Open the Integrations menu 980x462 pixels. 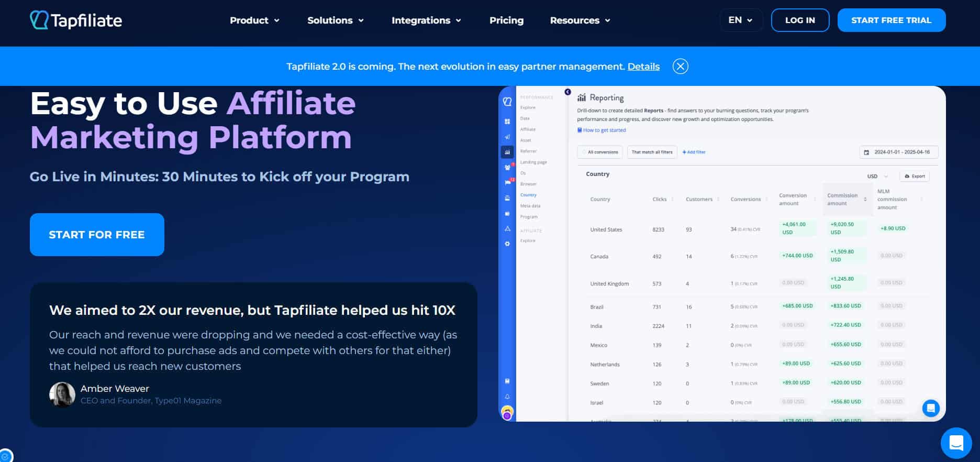(426, 20)
